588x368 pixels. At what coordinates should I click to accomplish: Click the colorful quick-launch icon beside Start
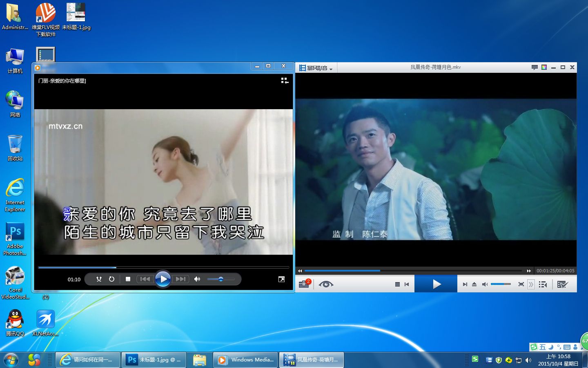click(34, 360)
